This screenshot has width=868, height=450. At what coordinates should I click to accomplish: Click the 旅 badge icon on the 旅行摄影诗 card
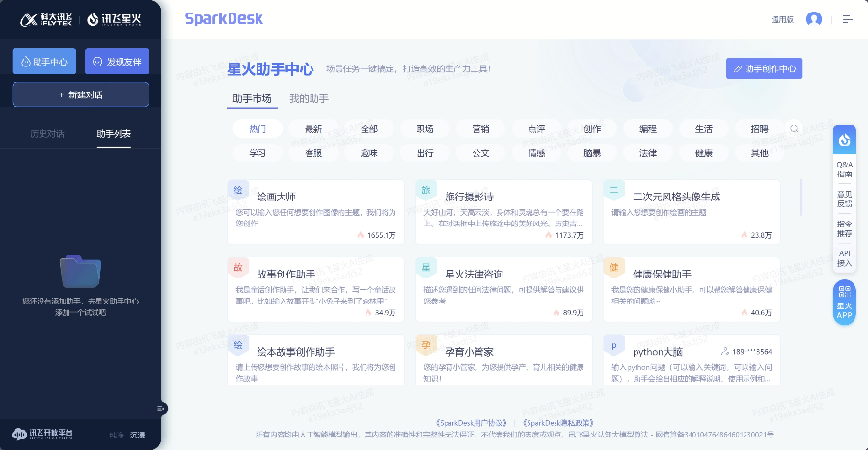(x=425, y=190)
